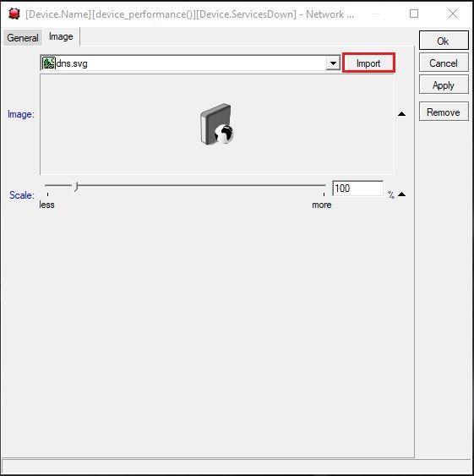
Task: Click the Scale percentage field showing 100
Action: pos(357,189)
